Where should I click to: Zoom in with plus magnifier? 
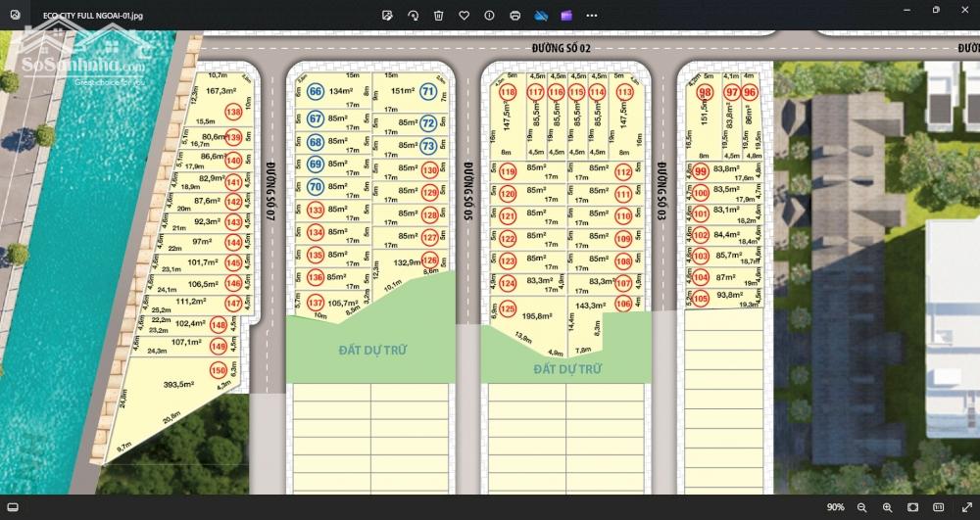pos(888,507)
